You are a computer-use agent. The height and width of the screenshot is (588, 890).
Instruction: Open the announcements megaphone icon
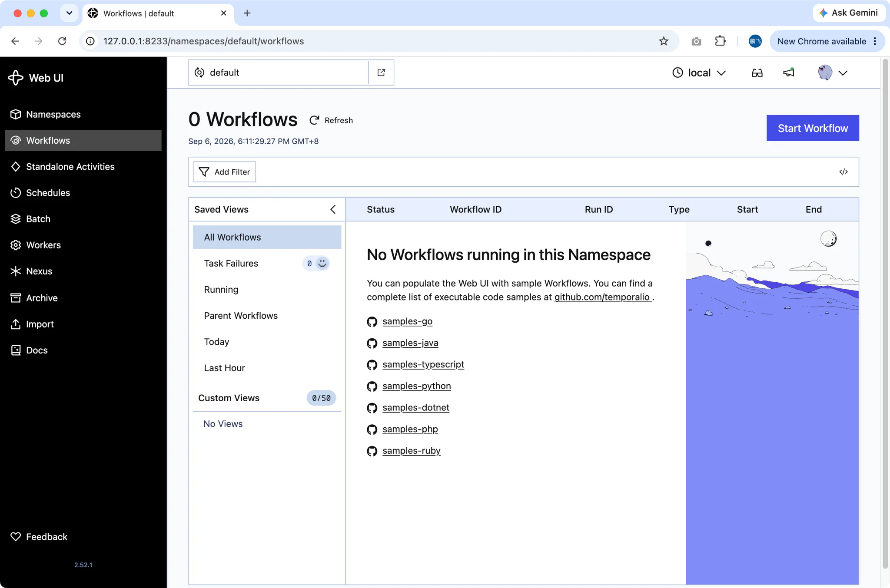789,73
